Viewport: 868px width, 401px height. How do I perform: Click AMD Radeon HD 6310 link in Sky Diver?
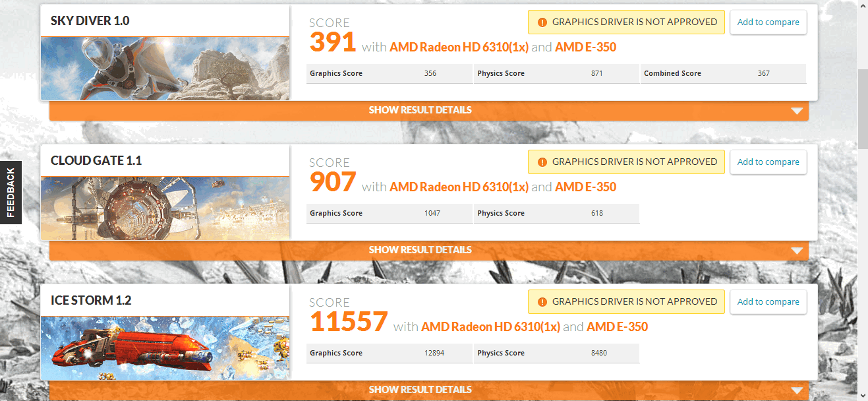coord(459,47)
